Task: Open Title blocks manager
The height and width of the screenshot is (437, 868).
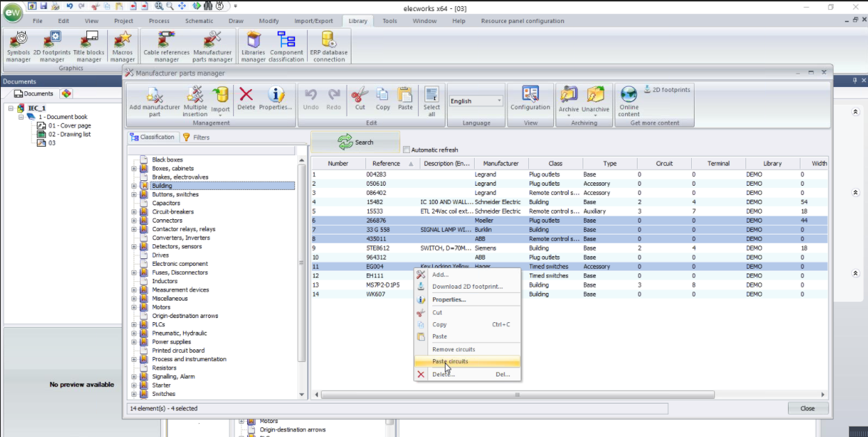Action: 89,46
